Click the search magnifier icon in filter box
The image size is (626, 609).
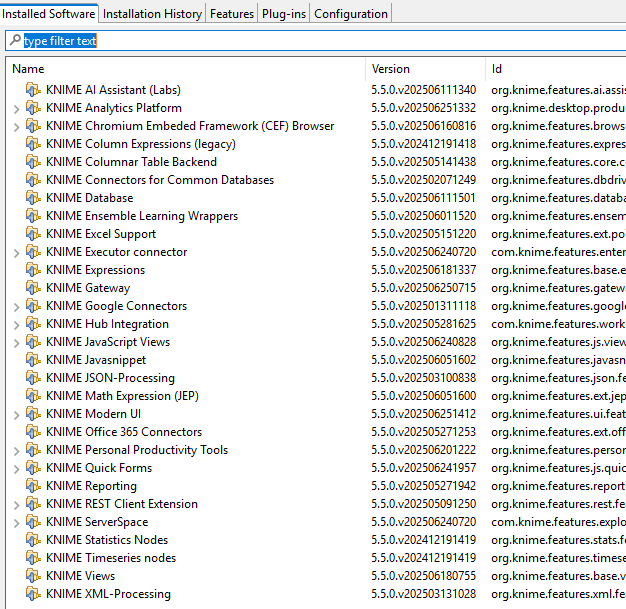pyautogui.click(x=15, y=40)
